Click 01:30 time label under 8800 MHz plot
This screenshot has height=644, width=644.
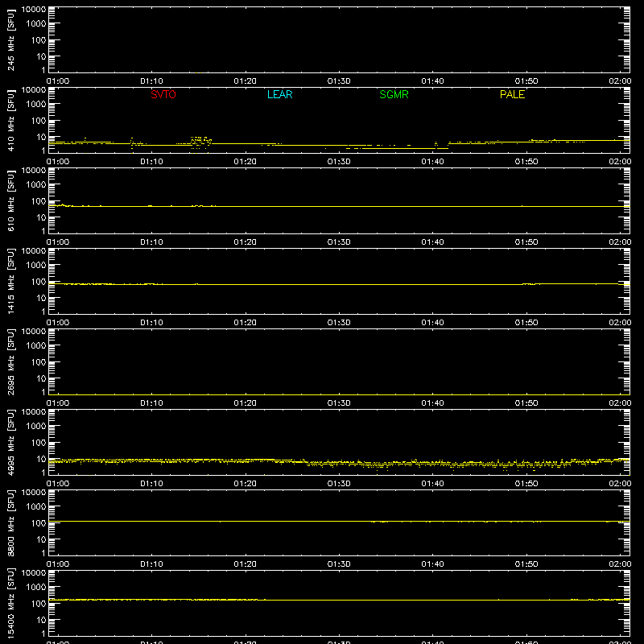[x=339, y=564]
